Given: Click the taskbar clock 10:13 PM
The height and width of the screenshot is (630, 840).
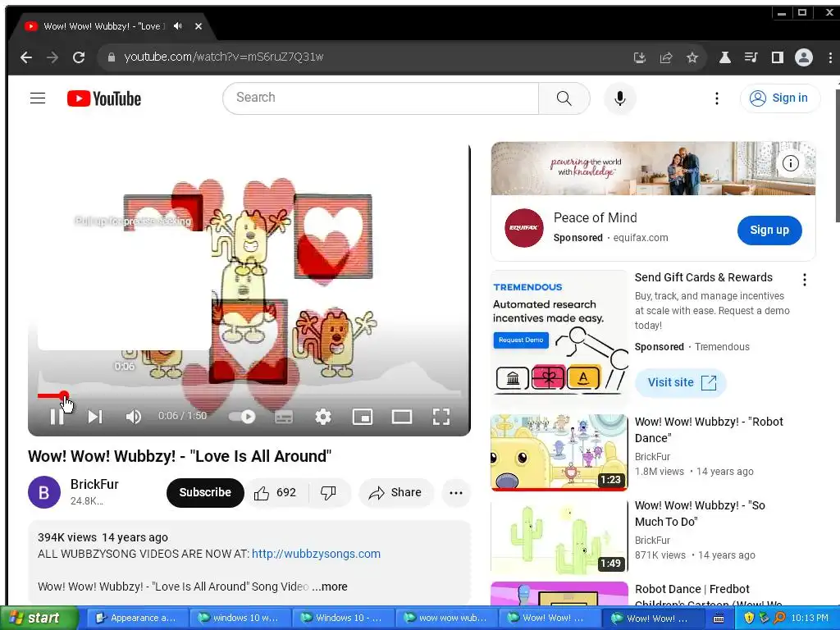Looking at the screenshot, I should tap(810, 618).
